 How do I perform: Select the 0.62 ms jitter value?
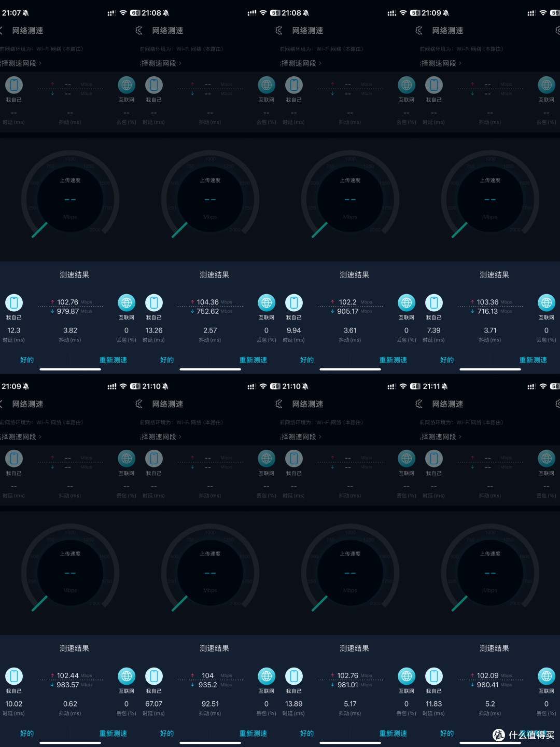tap(70, 704)
